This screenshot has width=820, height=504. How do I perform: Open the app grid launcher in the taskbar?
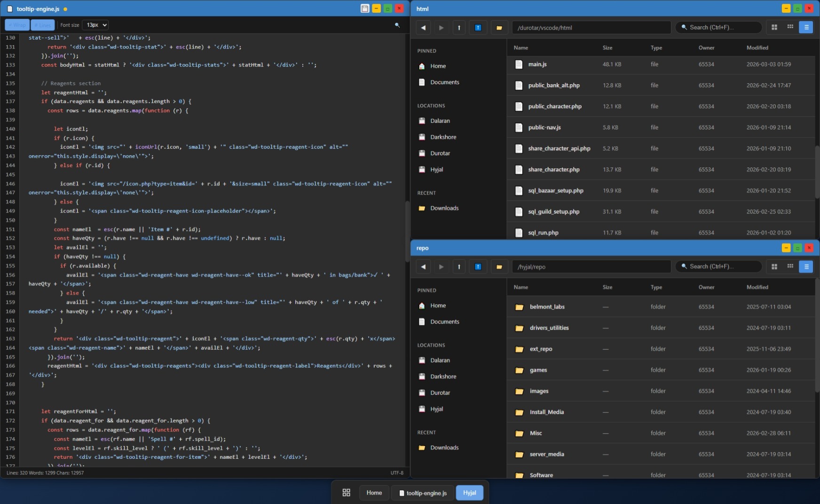[x=347, y=493]
